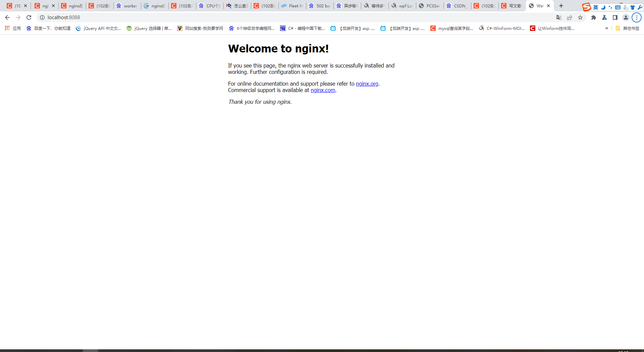Open the 网站搜索-我自要学网 bookmark
Image resolution: width=644 pixels, height=352 pixels.
click(x=200, y=28)
